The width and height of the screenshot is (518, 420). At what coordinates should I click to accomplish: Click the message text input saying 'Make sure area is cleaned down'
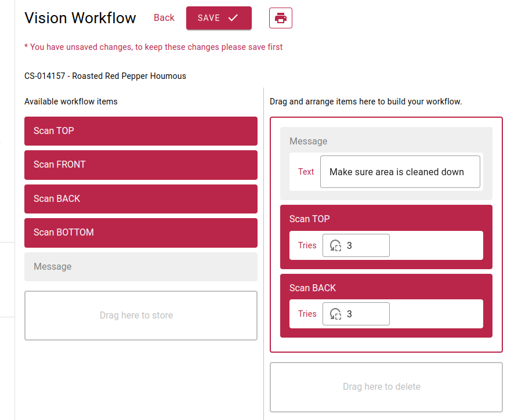(400, 172)
